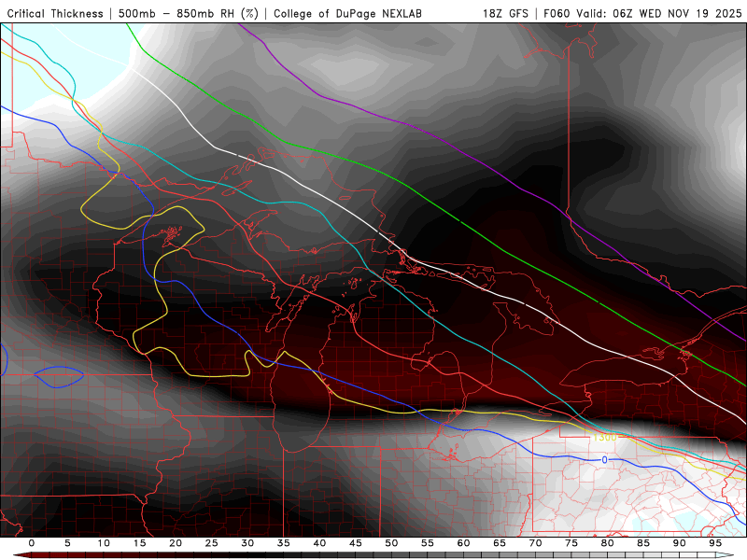Viewport: 747px width, 560px height.
Task: Click the "50" tick on the color scale
Action: coord(391,543)
